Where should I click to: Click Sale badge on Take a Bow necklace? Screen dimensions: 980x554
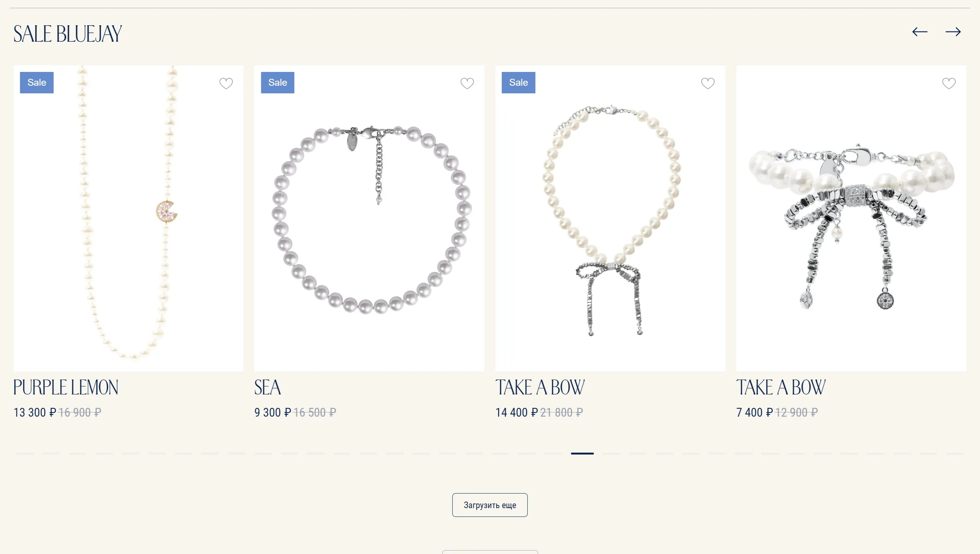[x=519, y=83]
